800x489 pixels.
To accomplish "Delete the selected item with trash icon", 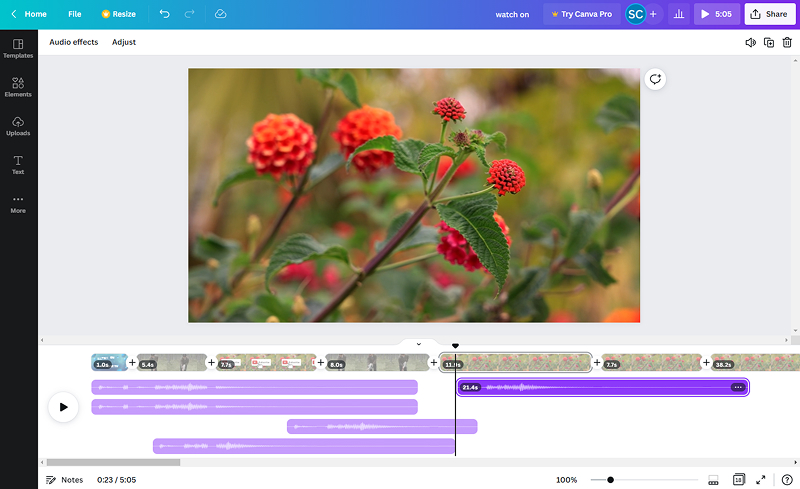I will (788, 42).
